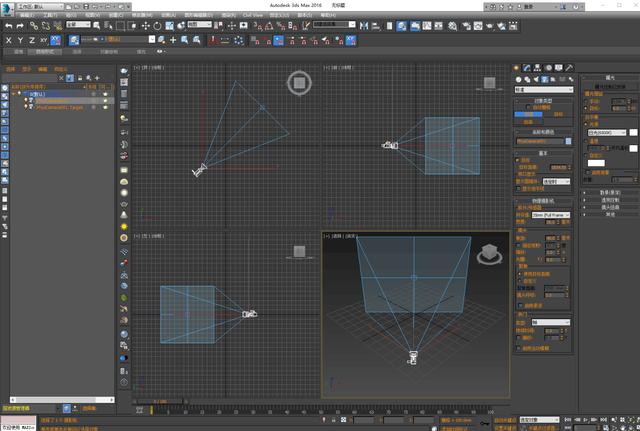Collapse the root layer expander in scene explorer
Viewport: 640px width, 431px height.
(14, 94)
